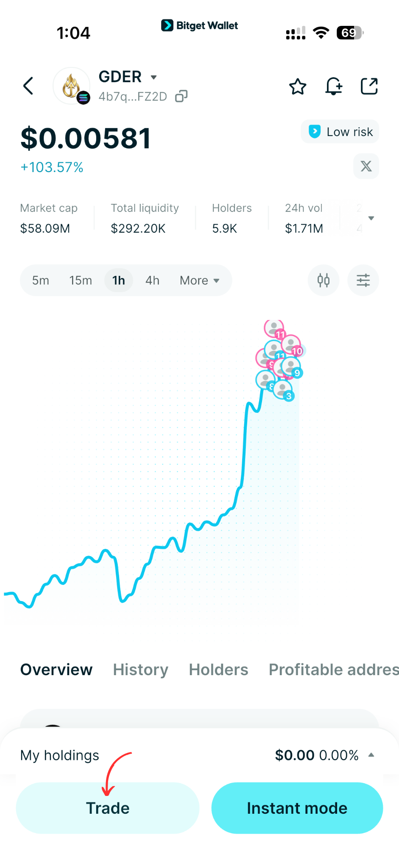Select the 4h chart interval
The width and height of the screenshot is (399, 868).
152,281
